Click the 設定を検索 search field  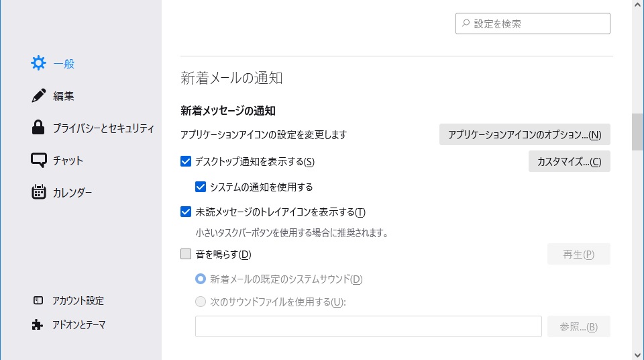point(537,24)
